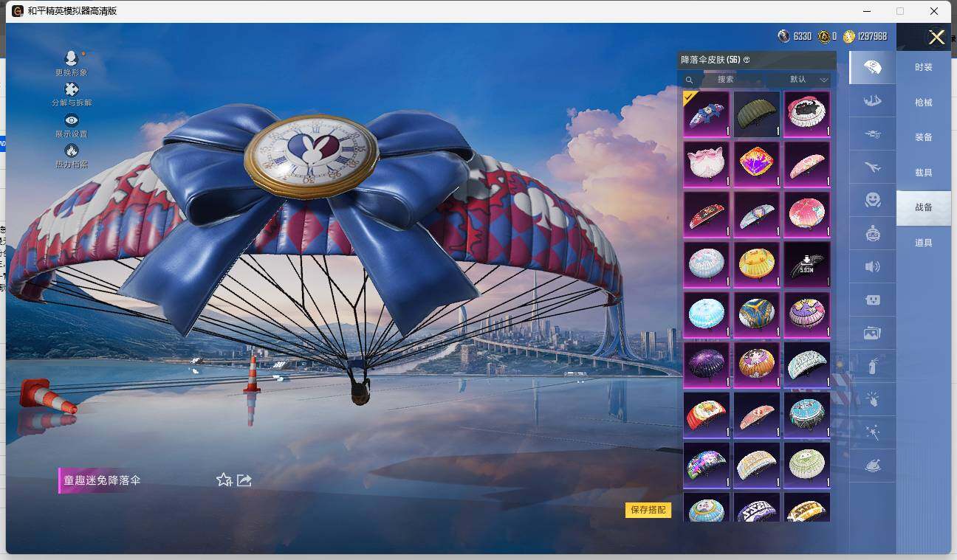Viewport: 957px width, 560px height.
Task: Select the parachute thumbnail labeled 5.93M
Action: pos(807,265)
